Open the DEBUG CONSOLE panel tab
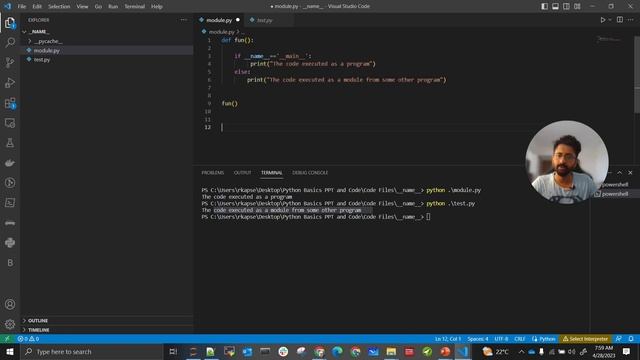The image size is (640, 360). pos(310,173)
